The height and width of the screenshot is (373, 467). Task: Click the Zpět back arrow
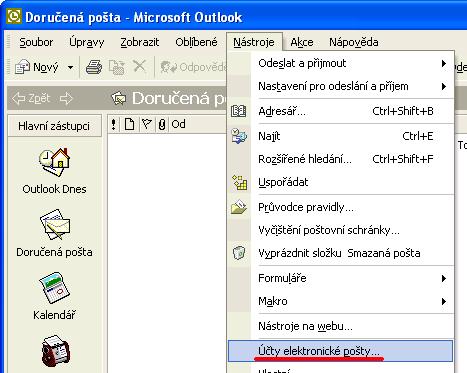(31, 98)
